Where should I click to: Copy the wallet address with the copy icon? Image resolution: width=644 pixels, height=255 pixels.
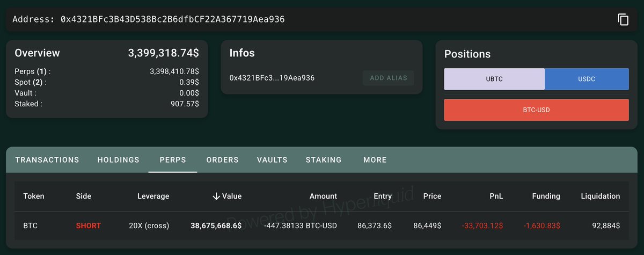tap(623, 20)
